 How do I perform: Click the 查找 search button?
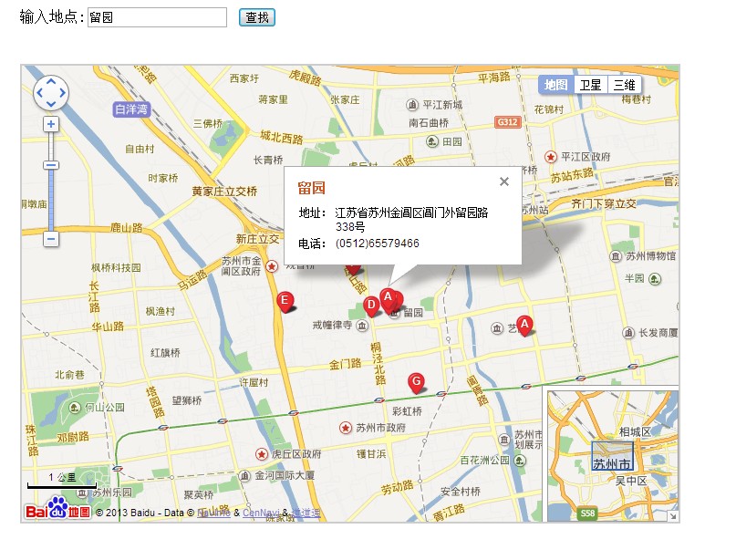257,17
